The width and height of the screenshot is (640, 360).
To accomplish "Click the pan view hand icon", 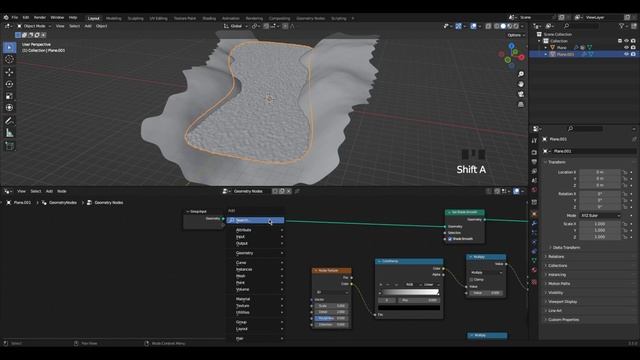I will tap(521, 84).
